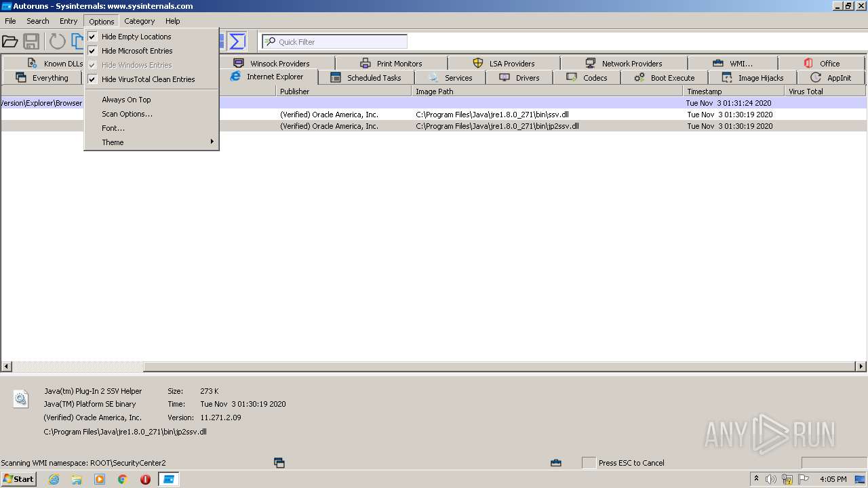Click horizontal scrollbar left arrow

pos(7,367)
